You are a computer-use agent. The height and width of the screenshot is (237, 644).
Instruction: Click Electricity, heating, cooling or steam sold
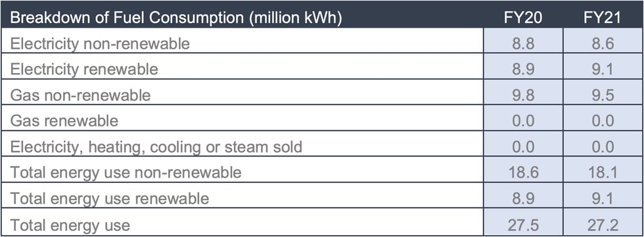(x=156, y=147)
